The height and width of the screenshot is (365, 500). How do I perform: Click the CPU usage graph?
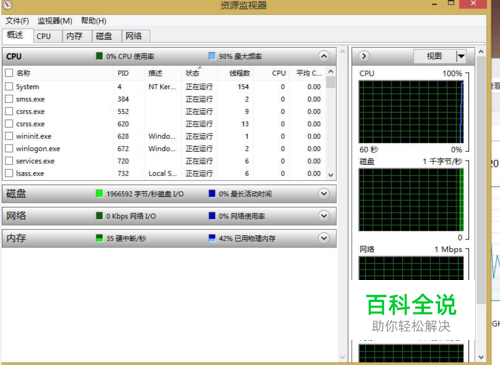[x=411, y=112]
